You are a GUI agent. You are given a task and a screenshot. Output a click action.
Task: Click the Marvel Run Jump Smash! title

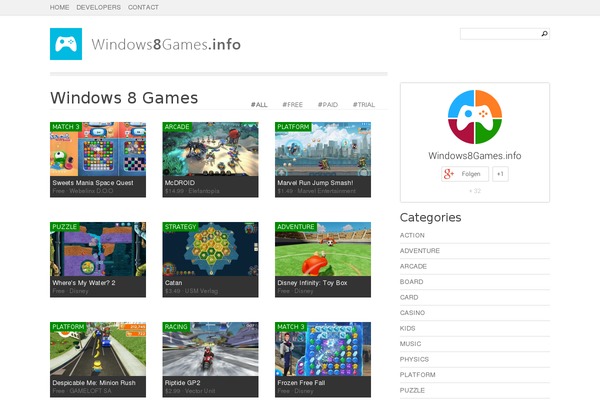(x=315, y=183)
